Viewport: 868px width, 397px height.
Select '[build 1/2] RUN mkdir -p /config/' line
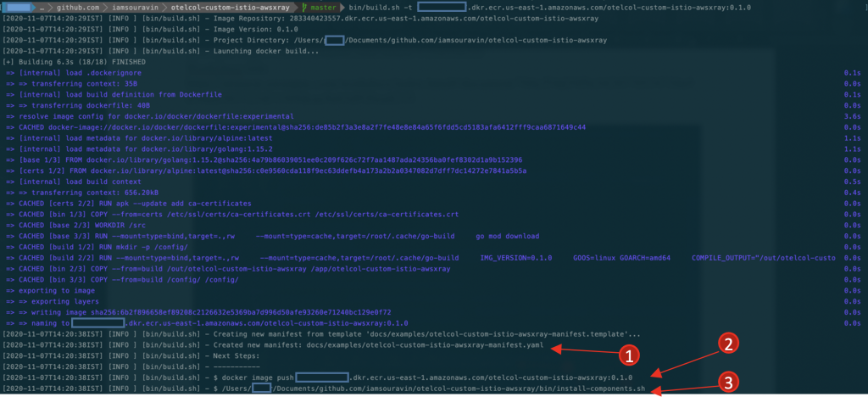97,246
